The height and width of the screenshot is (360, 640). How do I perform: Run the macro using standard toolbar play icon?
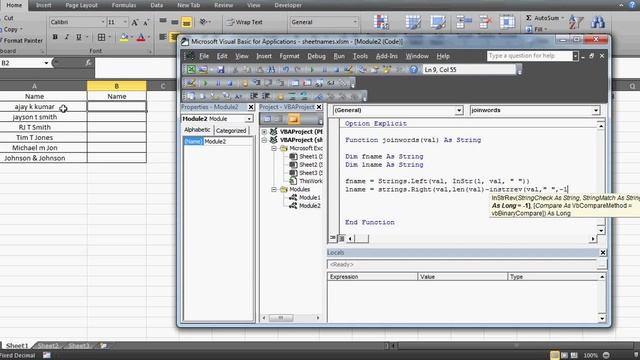[313, 69]
